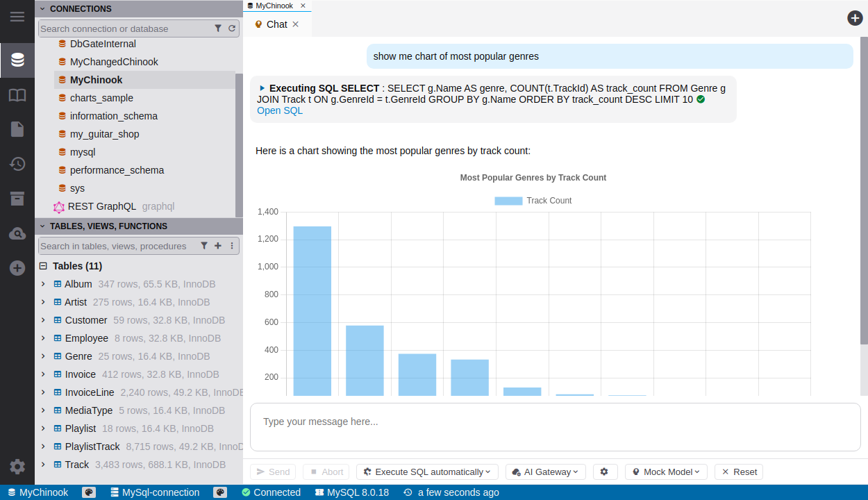This screenshot has height=500, width=868.
Task: Click the Open SQL link
Action: (x=280, y=110)
